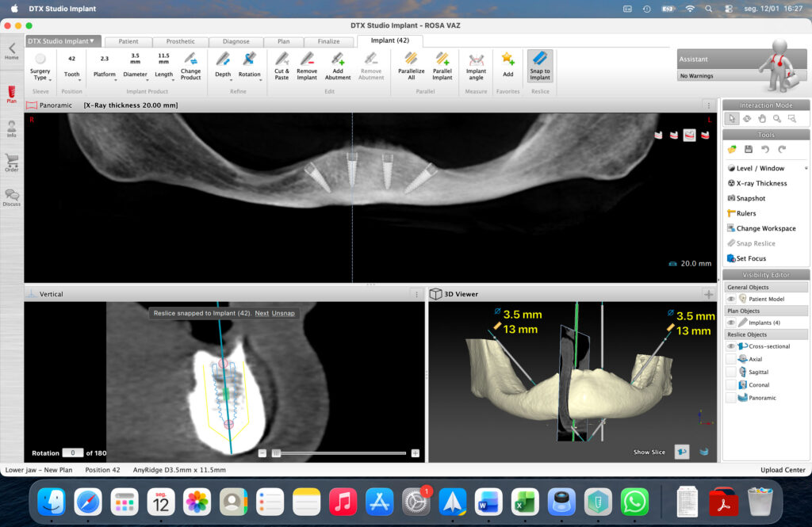Image resolution: width=812 pixels, height=527 pixels.
Task: Expand the Length dropdown
Action: click(x=163, y=75)
